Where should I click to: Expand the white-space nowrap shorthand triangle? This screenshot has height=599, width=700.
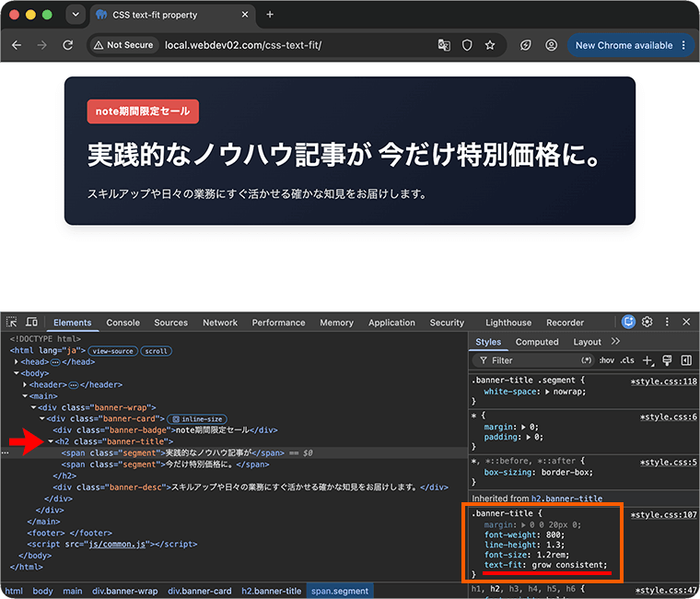click(x=547, y=392)
